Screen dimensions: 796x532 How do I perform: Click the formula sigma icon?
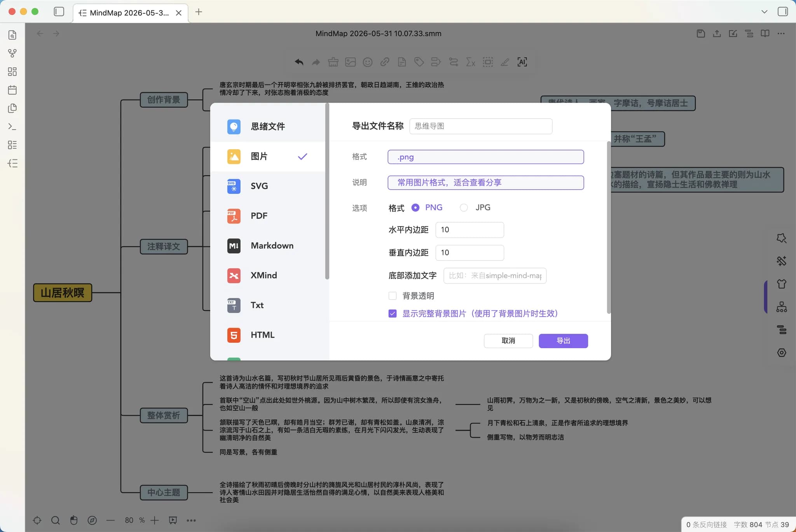click(470, 62)
